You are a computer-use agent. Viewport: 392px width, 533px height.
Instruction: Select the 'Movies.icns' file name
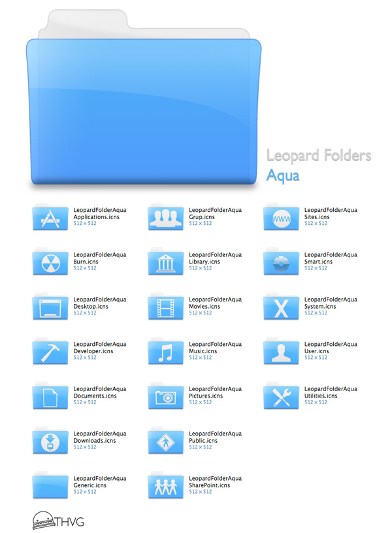(x=204, y=306)
